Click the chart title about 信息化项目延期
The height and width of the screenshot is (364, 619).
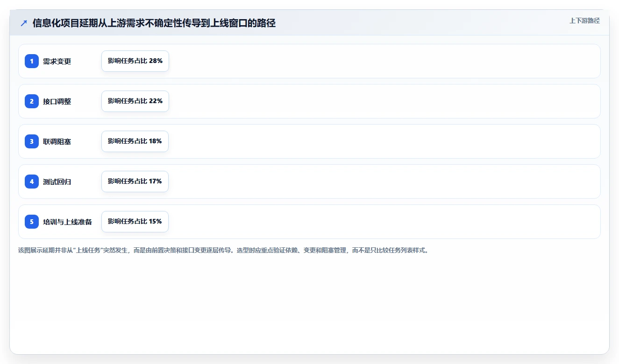coord(154,23)
